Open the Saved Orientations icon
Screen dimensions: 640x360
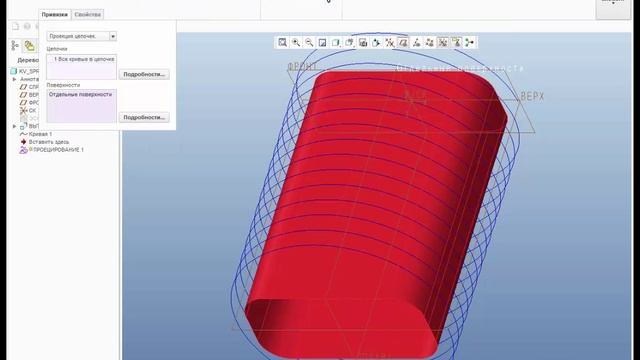(349, 42)
